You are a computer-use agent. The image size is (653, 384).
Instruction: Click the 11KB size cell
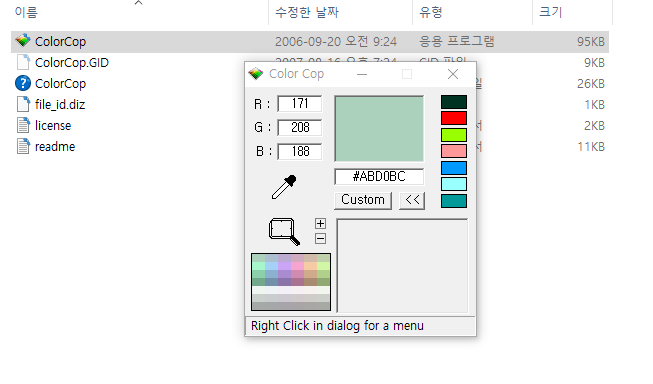591,146
